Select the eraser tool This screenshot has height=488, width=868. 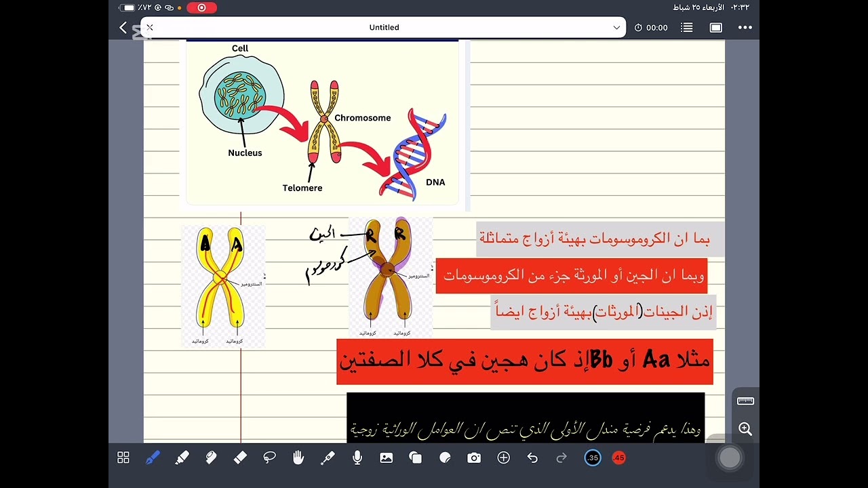click(x=240, y=458)
